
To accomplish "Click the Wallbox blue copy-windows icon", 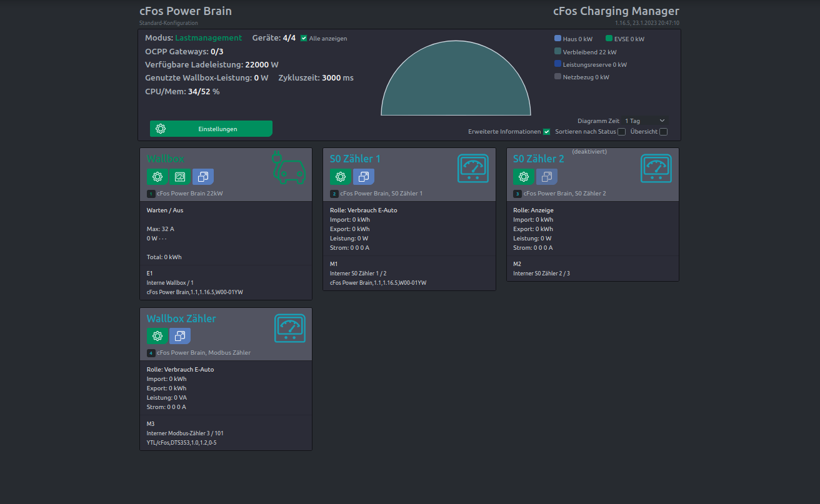I will point(203,177).
